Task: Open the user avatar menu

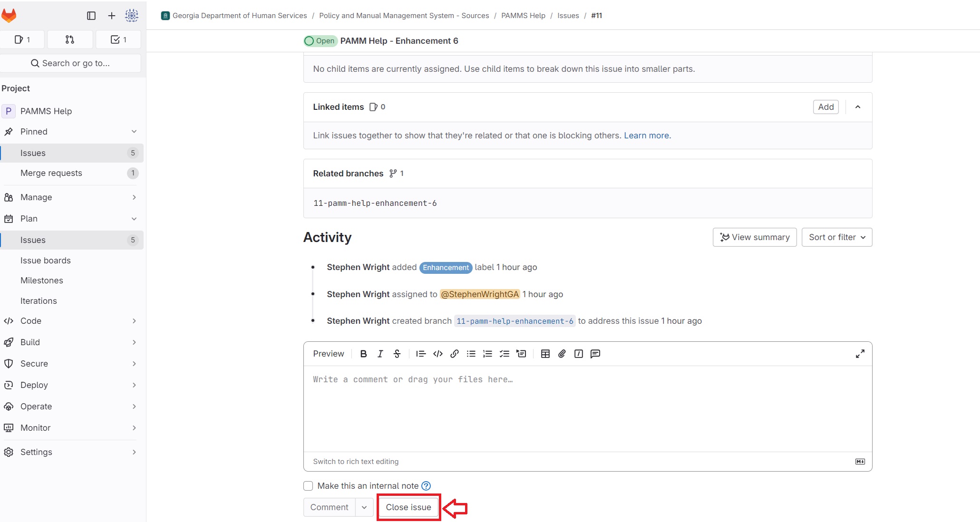Action: (x=132, y=16)
